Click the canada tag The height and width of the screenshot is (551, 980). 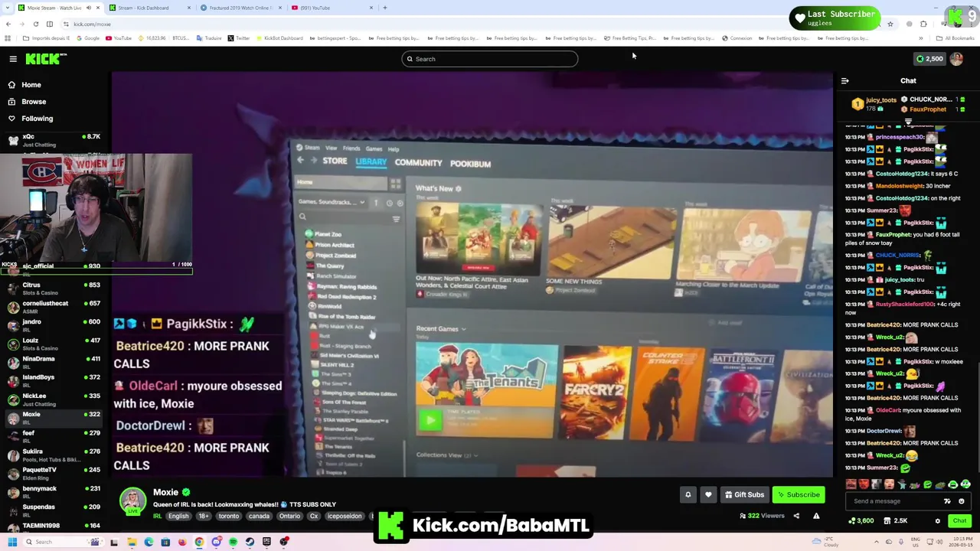click(x=258, y=517)
